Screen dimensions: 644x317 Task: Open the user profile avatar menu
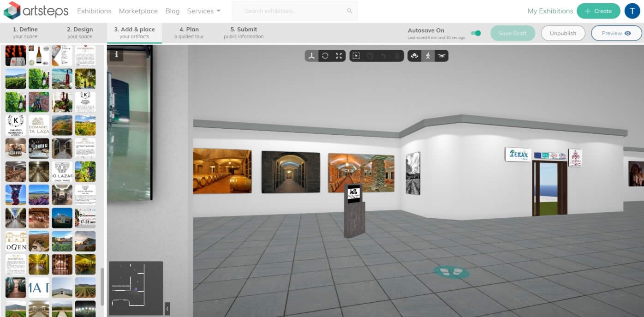pos(632,11)
